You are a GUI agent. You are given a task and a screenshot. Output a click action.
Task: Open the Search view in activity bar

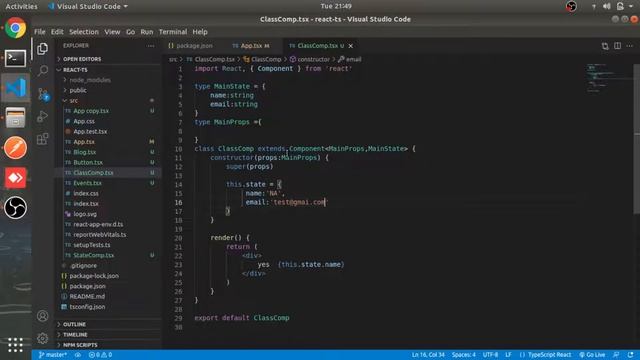click(42, 71)
